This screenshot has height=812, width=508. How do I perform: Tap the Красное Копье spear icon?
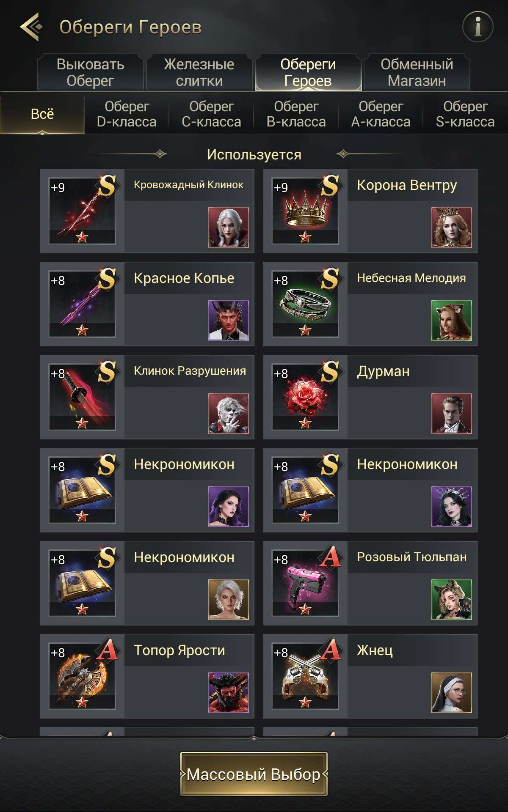coord(82,304)
